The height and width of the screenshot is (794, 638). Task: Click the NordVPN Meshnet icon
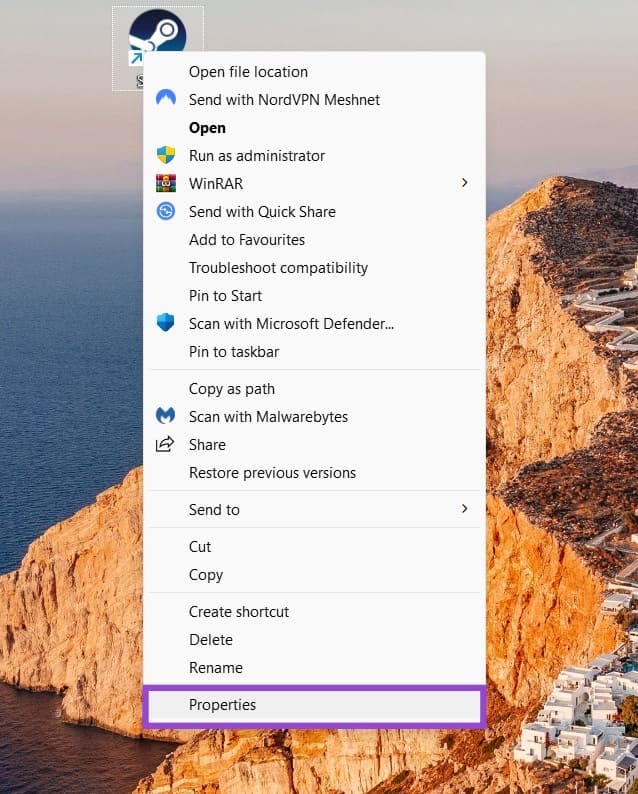(166, 100)
